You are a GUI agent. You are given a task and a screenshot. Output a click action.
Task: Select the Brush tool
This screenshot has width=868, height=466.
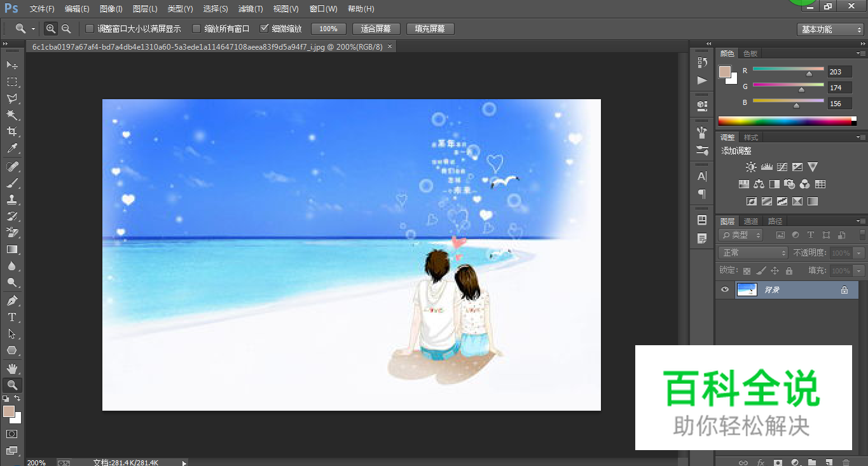pyautogui.click(x=12, y=182)
